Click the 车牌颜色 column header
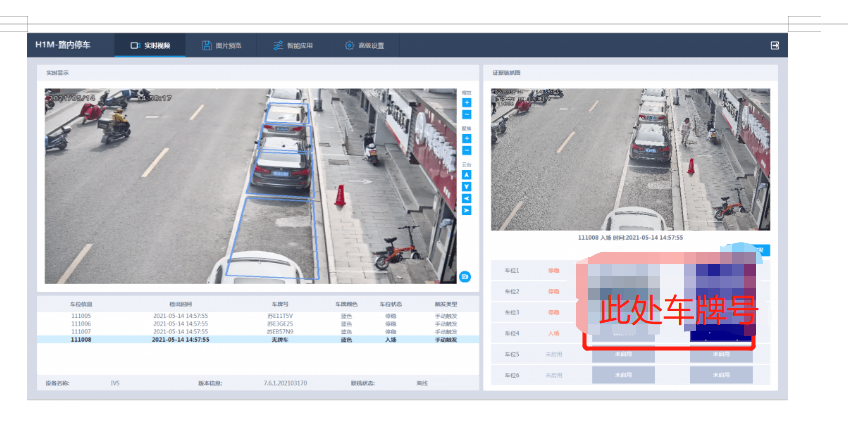This screenshot has width=848, height=441. click(346, 305)
